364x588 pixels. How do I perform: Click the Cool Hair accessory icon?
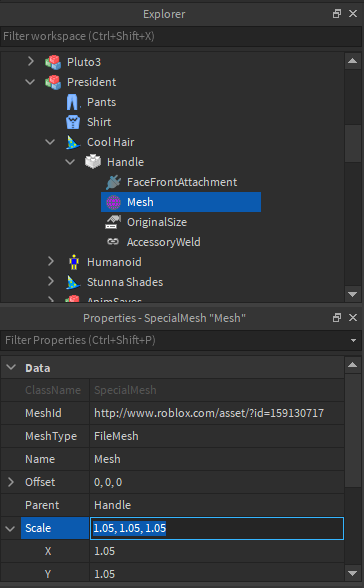(73, 142)
